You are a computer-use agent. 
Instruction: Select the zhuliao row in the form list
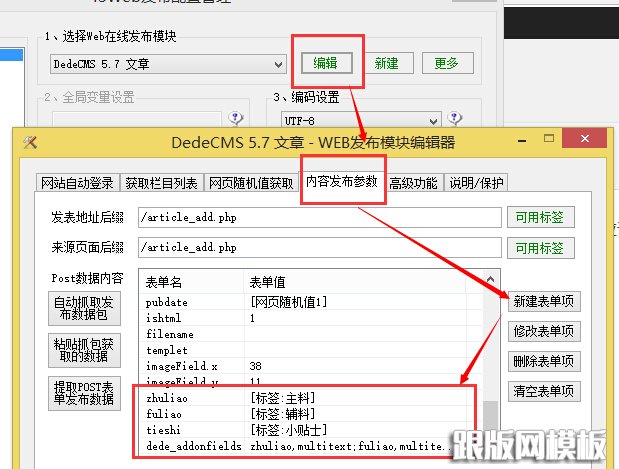click(300, 397)
